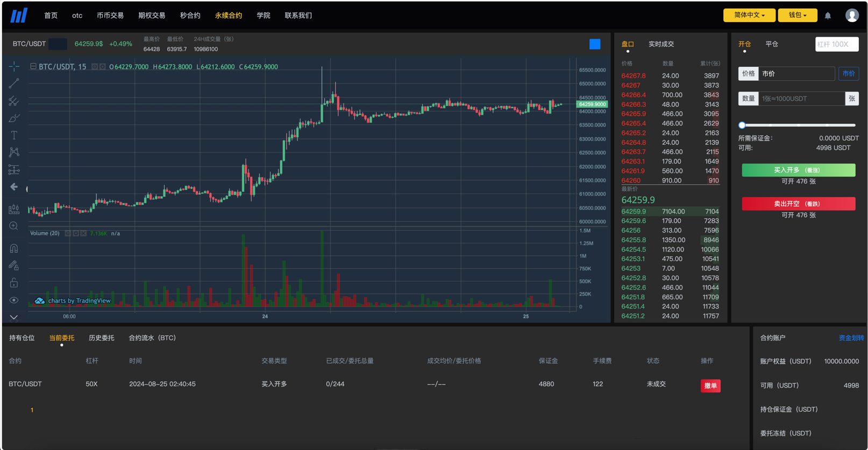The height and width of the screenshot is (450, 868).
Task: Expand the chart toolbar bottom chevron
Action: 14,318
